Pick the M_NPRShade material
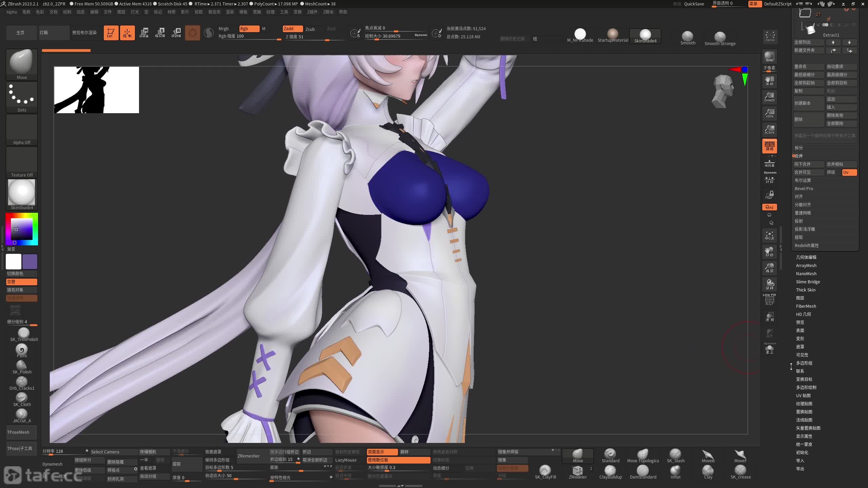 (580, 36)
